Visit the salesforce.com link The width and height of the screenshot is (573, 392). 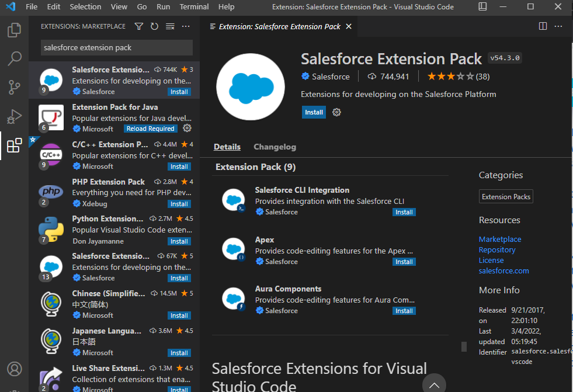(x=503, y=270)
